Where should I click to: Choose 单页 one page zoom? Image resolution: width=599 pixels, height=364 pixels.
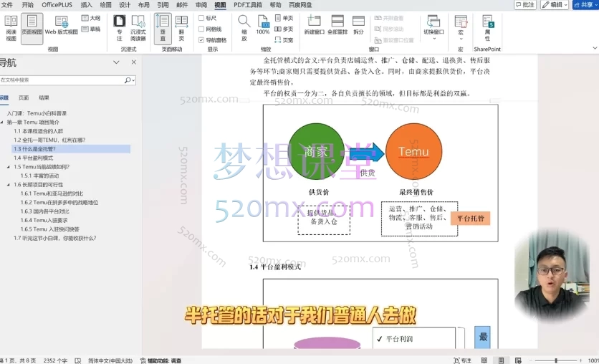284,18
